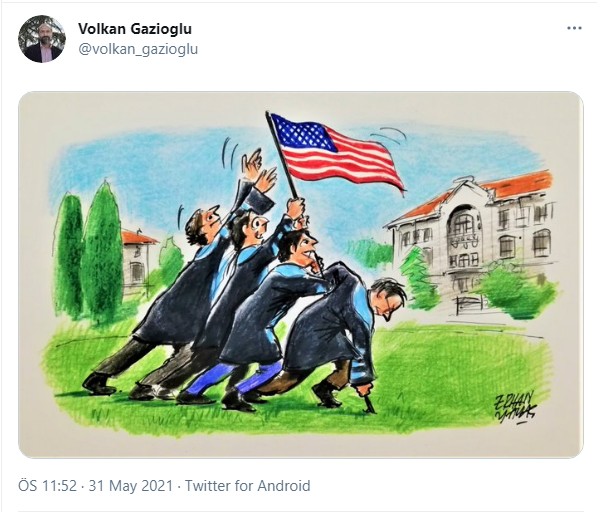Open the three-dot more options menu

click(x=574, y=28)
